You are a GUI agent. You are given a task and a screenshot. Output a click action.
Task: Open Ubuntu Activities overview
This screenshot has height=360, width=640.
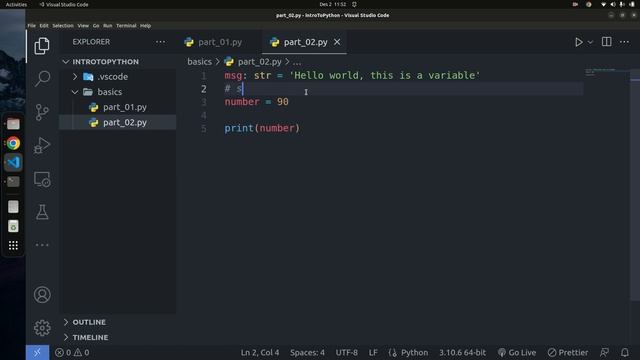[x=16, y=4]
